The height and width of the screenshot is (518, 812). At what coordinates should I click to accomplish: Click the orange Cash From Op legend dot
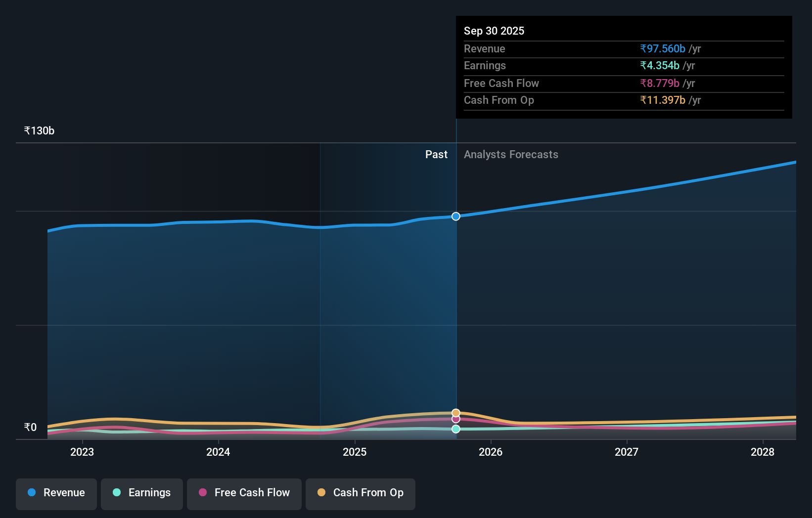click(x=321, y=493)
